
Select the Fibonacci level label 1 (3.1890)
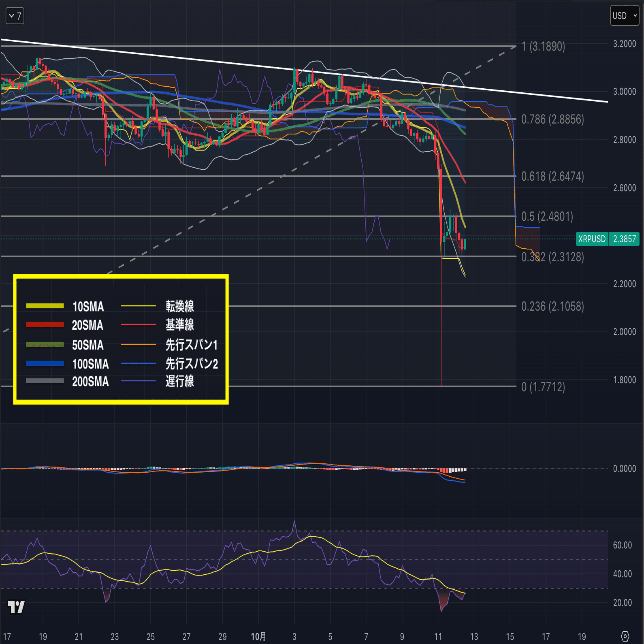click(x=543, y=47)
